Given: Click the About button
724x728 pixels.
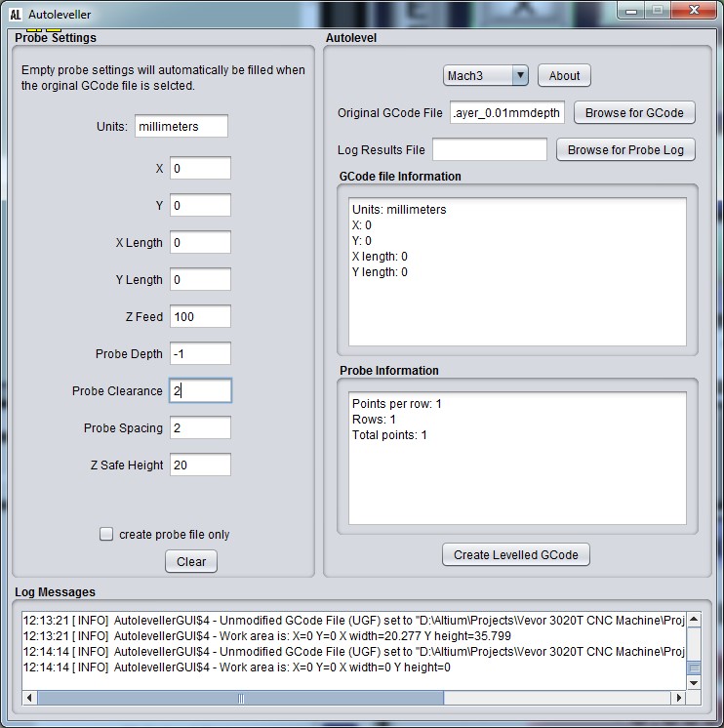Looking at the screenshot, I should click(x=564, y=75).
